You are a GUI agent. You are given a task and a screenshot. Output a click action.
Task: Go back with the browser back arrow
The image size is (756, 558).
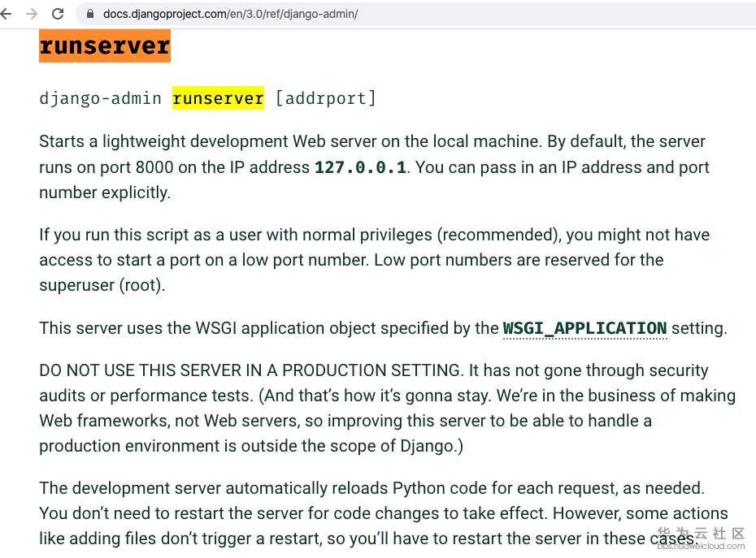coord(6,14)
